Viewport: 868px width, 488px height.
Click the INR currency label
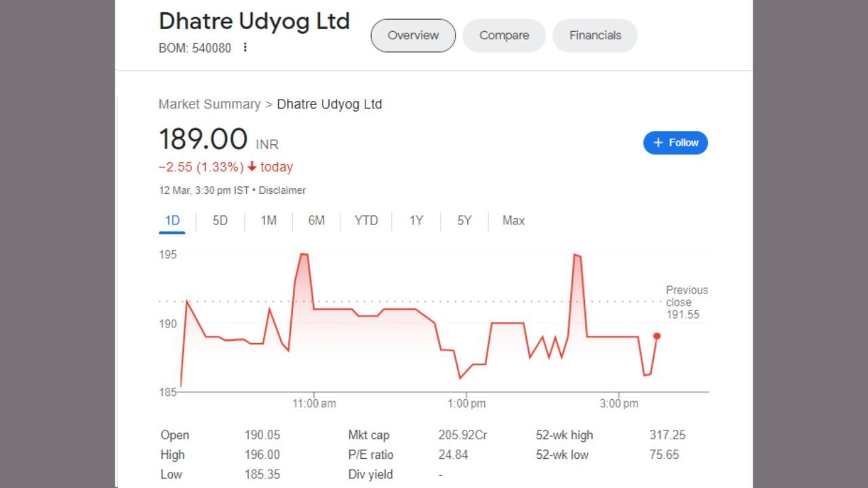267,144
